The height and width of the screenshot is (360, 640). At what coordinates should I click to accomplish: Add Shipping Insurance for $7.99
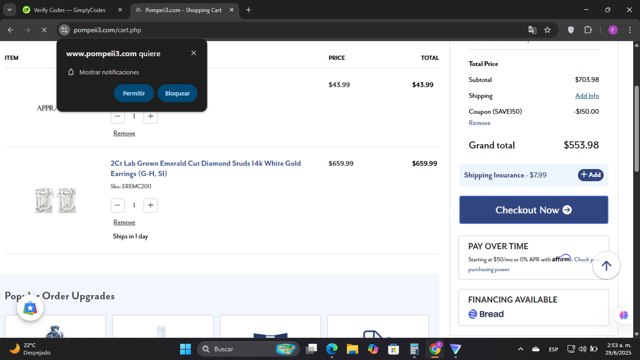click(590, 175)
